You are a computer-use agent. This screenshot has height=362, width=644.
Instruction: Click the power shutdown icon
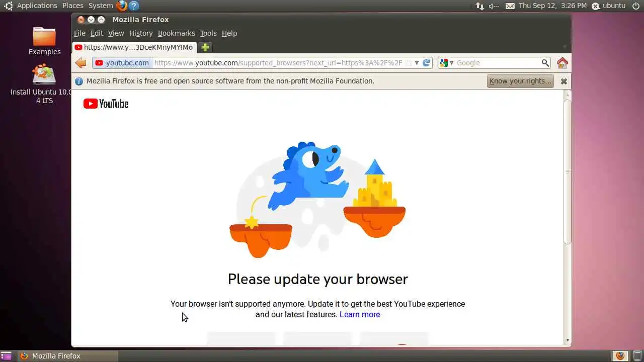[x=636, y=6]
